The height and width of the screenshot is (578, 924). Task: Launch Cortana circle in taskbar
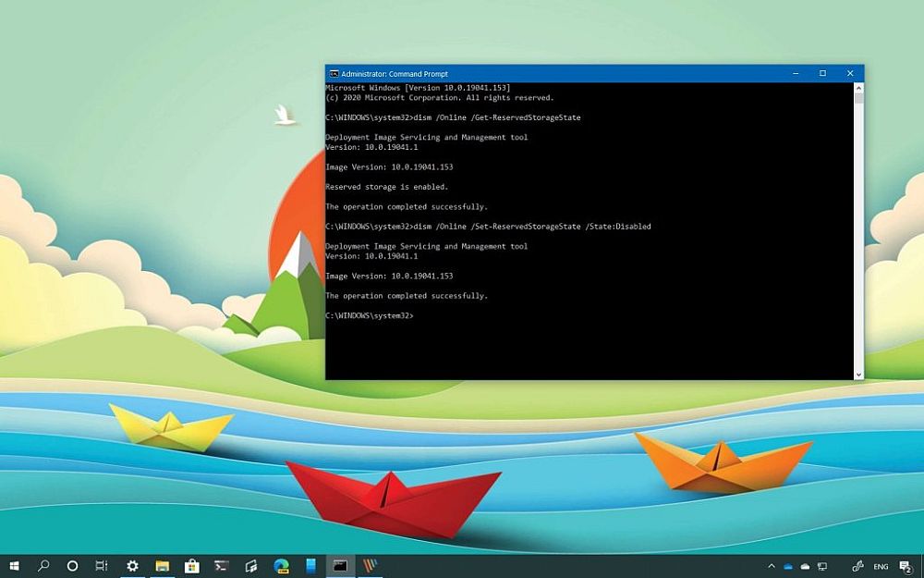click(x=72, y=566)
